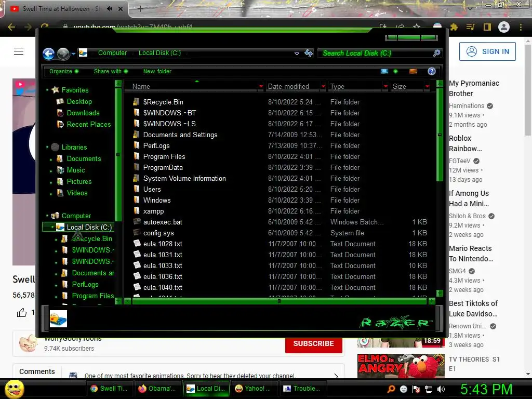The height and width of the screenshot is (399, 532).
Task: Open the Pictures library
Action: point(79,181)
